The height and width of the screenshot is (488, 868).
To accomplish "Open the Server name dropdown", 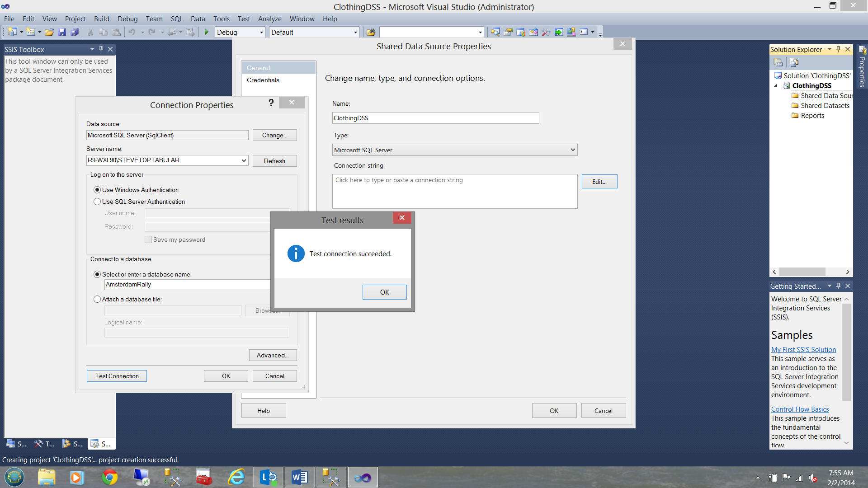I will click(x=244, y=160).
